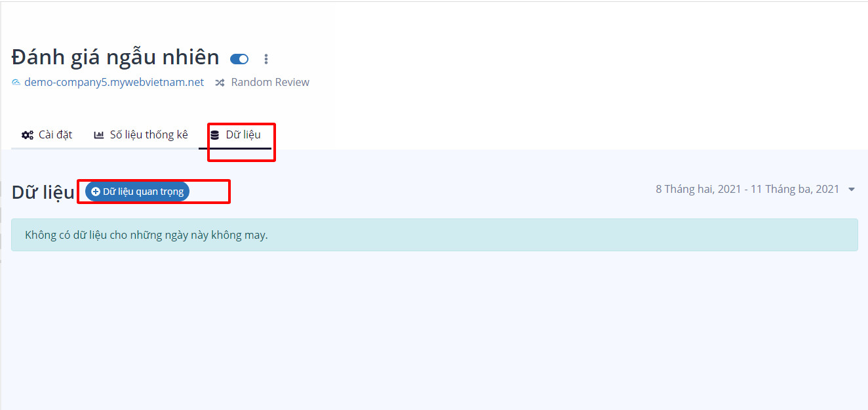Click the bar chart icon for statistics

(99, 135)
